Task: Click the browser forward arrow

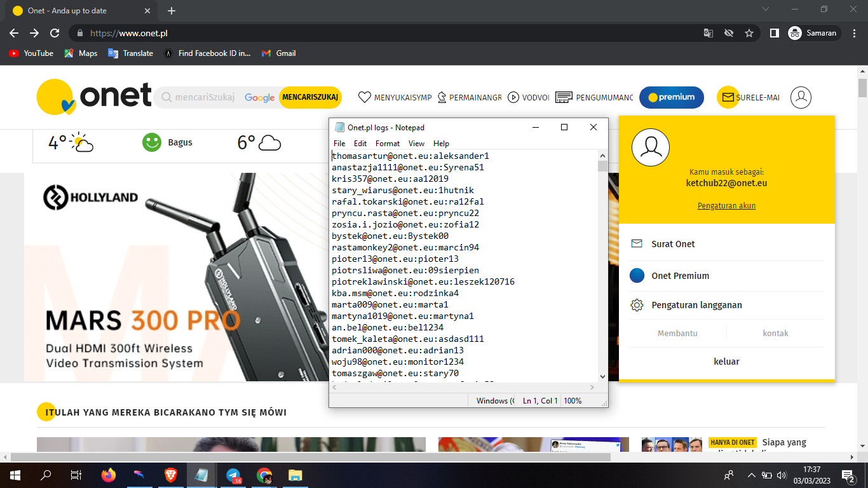Action: pyautogui.click(x=34, y=33)
